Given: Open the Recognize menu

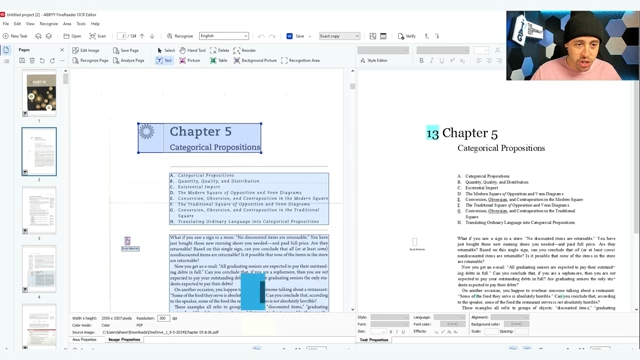Looking at the screenshot, I should (49, 24).
